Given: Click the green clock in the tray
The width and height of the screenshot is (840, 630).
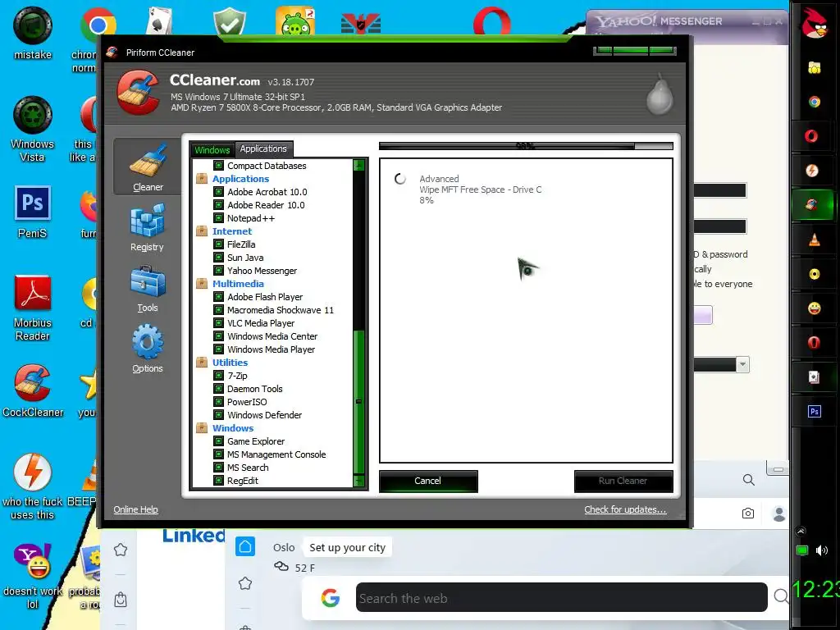Looking at the screenshot, I should 815,590.
